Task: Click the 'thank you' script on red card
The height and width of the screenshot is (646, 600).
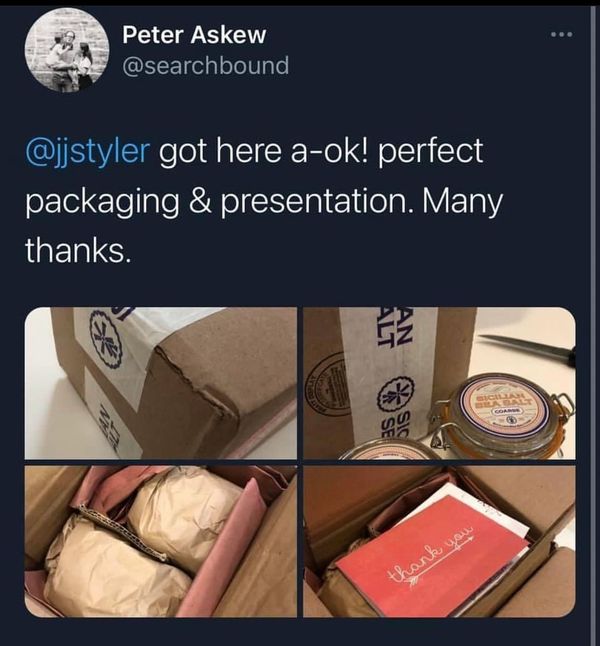Action: (432, 556)
